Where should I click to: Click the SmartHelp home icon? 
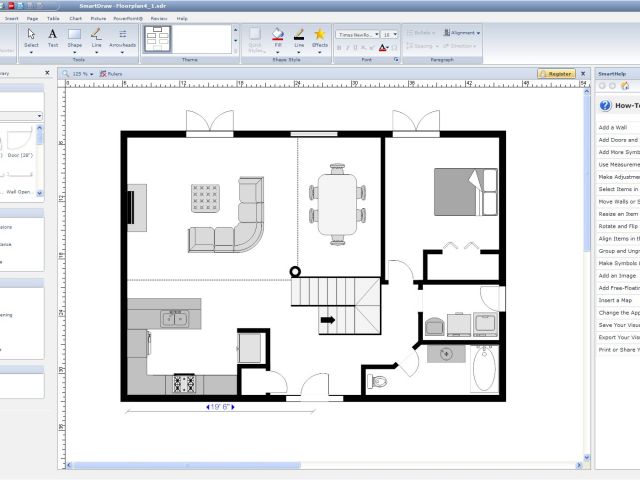624,86
